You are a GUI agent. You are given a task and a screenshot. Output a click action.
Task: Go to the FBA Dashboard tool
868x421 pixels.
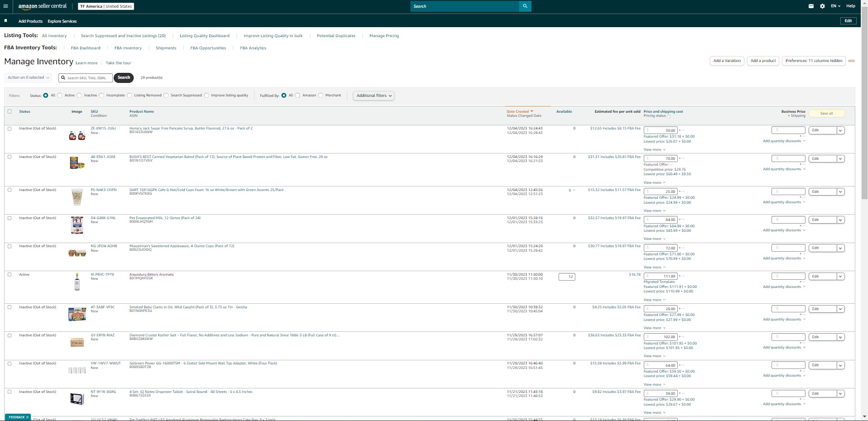[86, 48]
